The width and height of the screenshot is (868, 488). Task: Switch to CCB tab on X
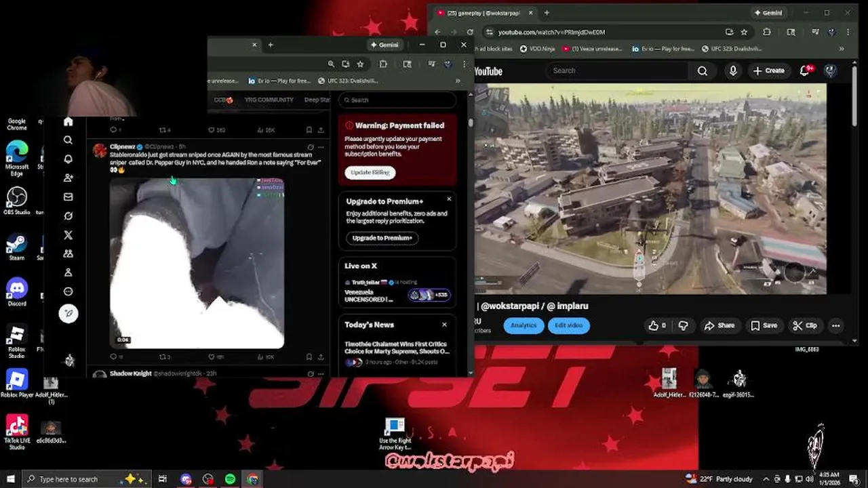(223, 100)
